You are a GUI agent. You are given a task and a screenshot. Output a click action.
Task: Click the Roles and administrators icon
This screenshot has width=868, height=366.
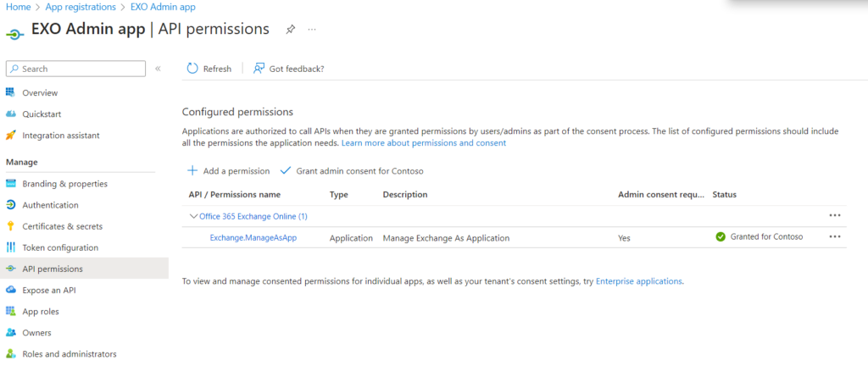(10, 354)
